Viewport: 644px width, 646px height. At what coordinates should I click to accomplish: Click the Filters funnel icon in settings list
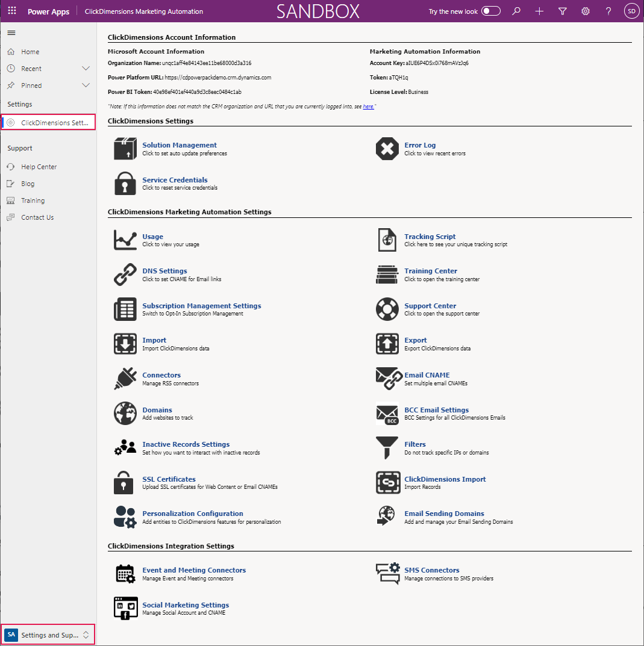tap(387, 448)
